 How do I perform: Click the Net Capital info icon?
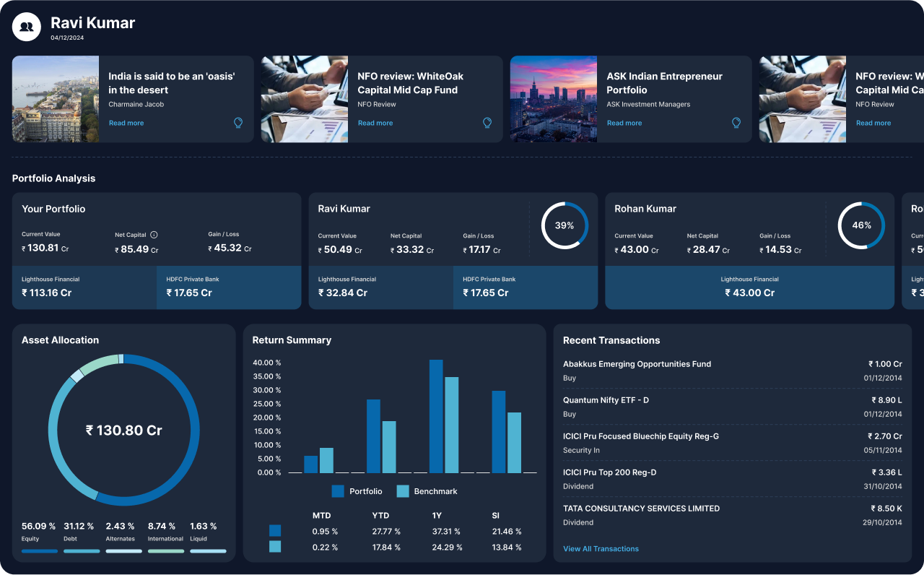click(154, 235)
